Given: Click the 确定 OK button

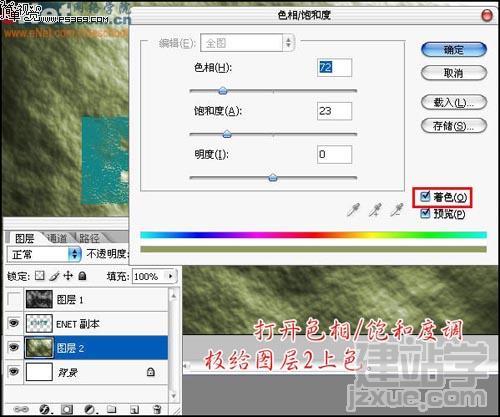Looking at the screenshot, I should [x=454, y=50].
